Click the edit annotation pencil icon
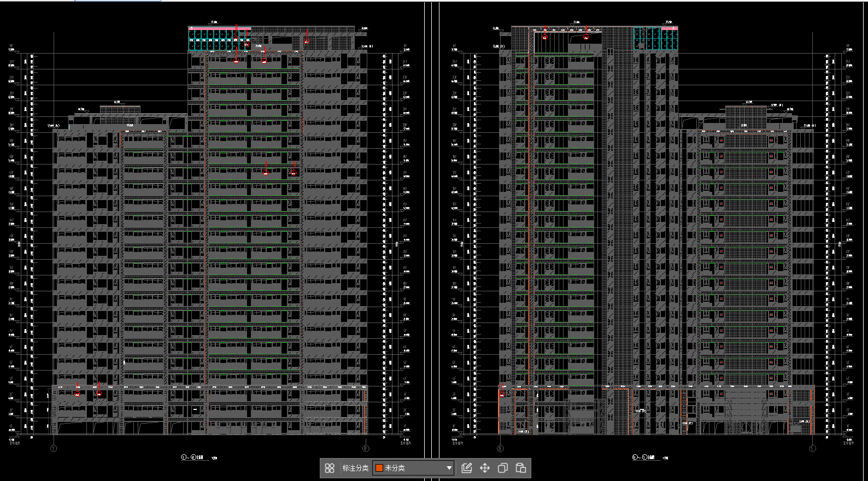The width and height of the screenshot is (868, 481). click(x=466, y=468)
